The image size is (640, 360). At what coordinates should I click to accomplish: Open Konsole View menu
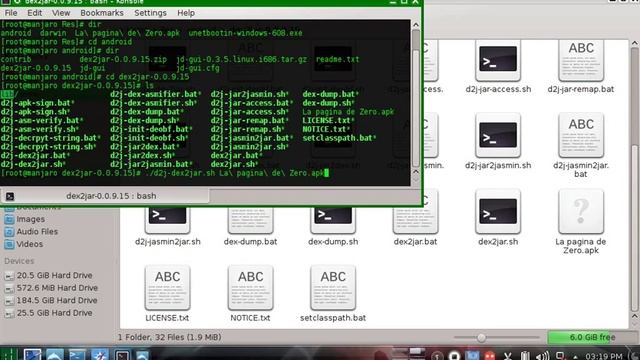pos(61,13)
